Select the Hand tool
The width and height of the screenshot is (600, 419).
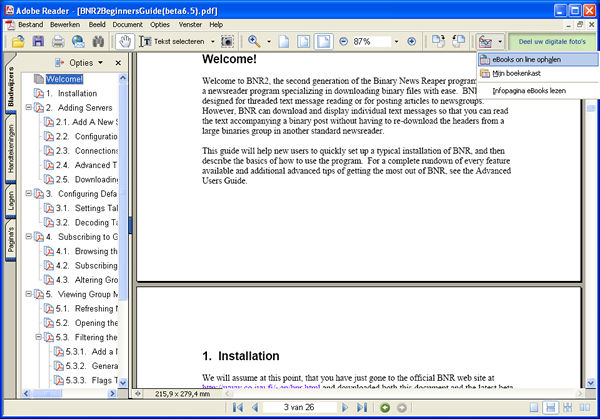coord(125,41)
